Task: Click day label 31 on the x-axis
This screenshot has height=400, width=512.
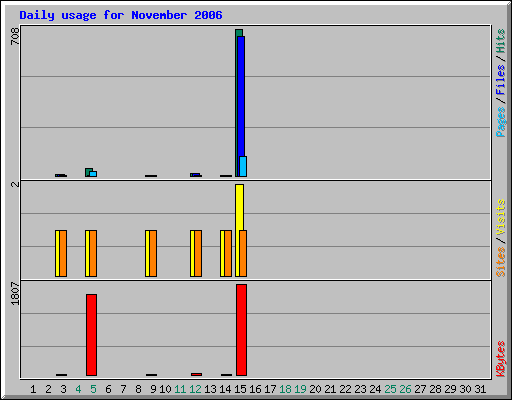Action: click(x=480, y=389)
